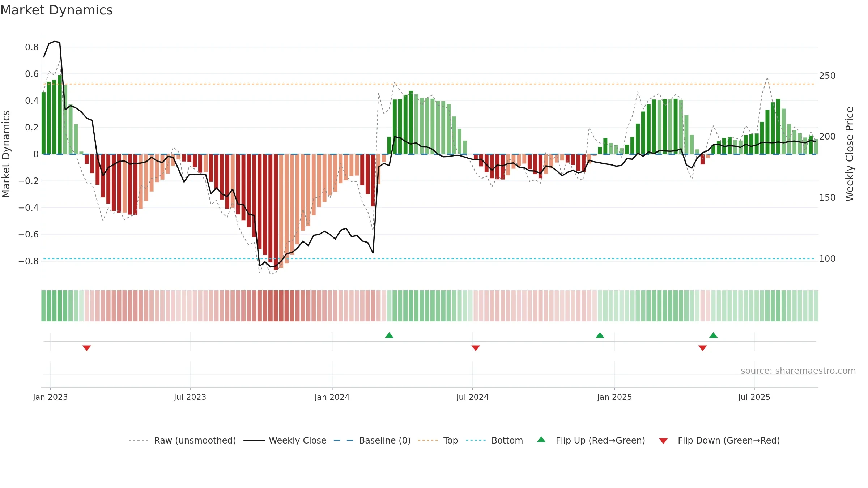Select the flip-up marker near December 2024
This screenshot has height=488, width=868.
tap(600, 335)
